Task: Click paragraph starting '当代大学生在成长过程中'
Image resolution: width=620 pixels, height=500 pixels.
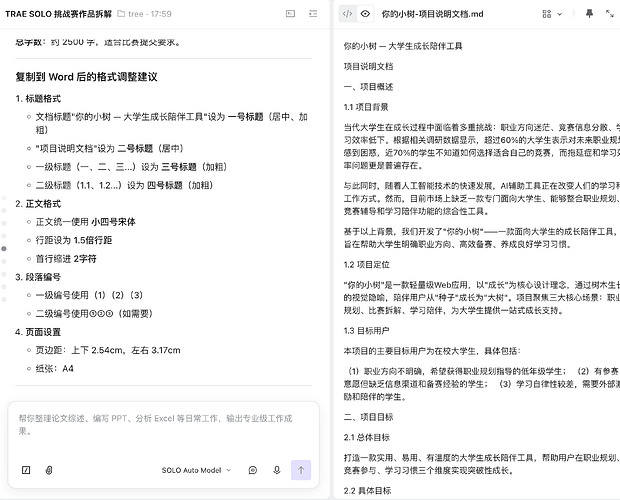Action: [482, 146]
